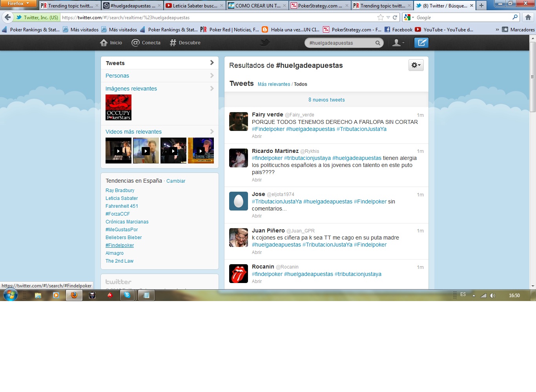Screen dimensions: 536x392
Task: Expand Tweets section chevron
Action: [x=212, y=63]
